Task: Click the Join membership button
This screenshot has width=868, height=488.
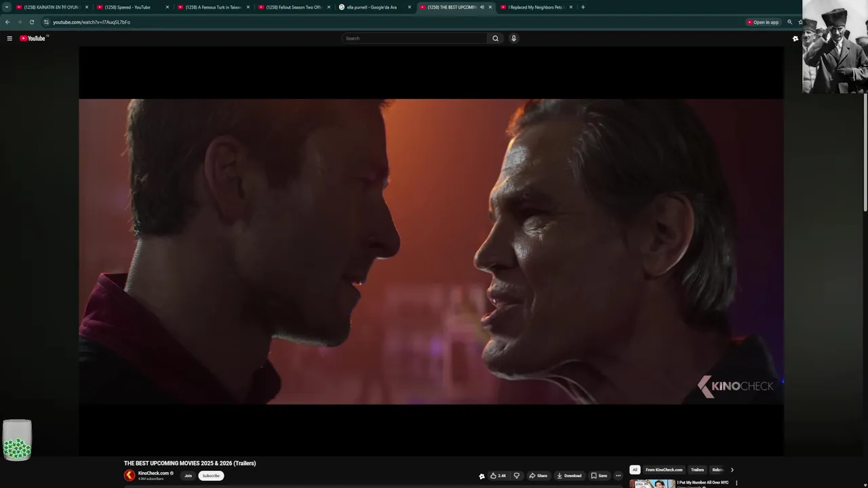Action: (x=188, y=476)
